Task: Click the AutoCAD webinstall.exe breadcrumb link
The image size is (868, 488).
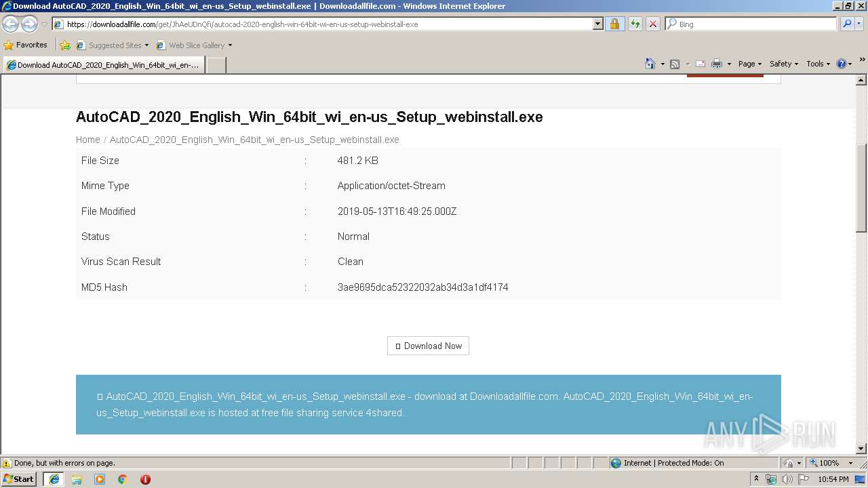Action: [254, 140]
